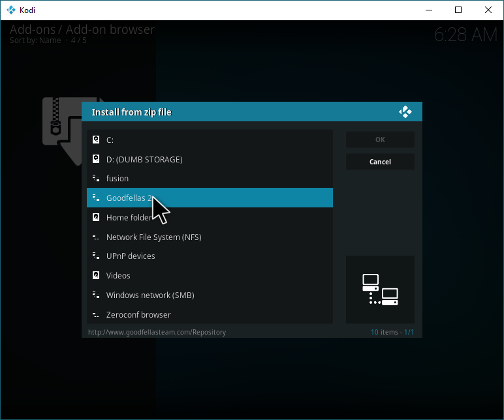The image size is (504, 420).
Task: Click the drive icon beside D: (DUMB STORAGE)
Action: (96, 159)
